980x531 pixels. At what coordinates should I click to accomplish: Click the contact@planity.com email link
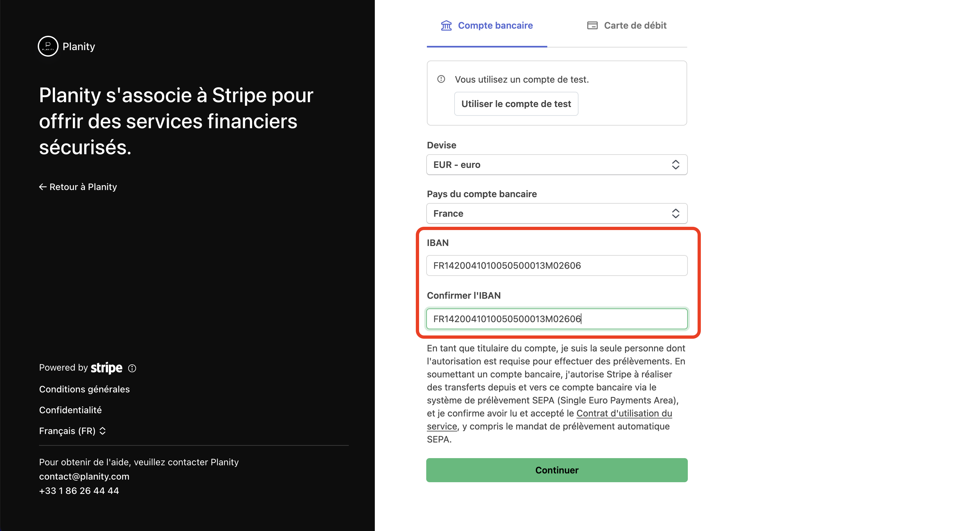coord(84,476)
